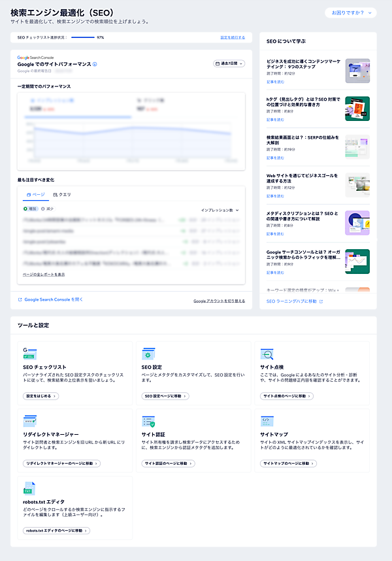Switch to the クエリ tab
The image size is (392, 561).
(x=62, y=195)
